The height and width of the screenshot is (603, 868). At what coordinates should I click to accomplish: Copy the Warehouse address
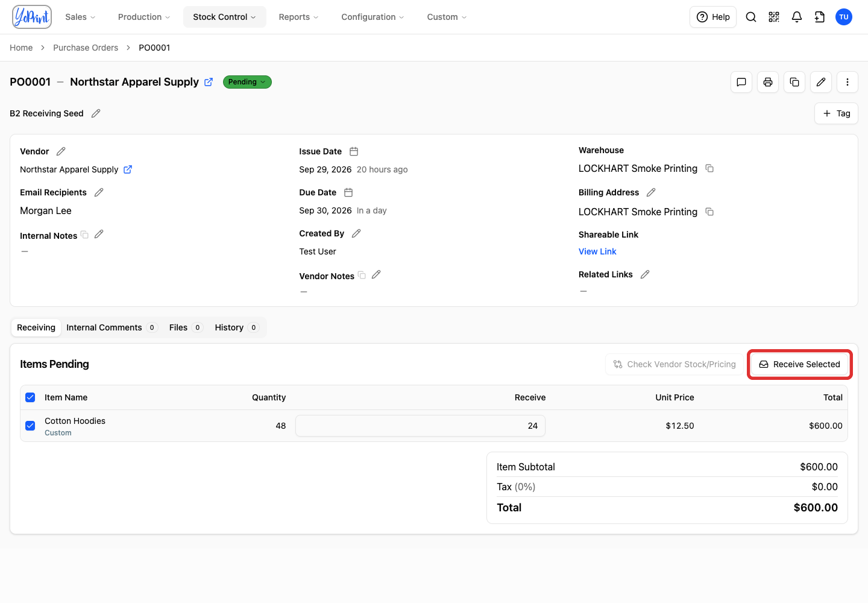click(x=709, y=168)
